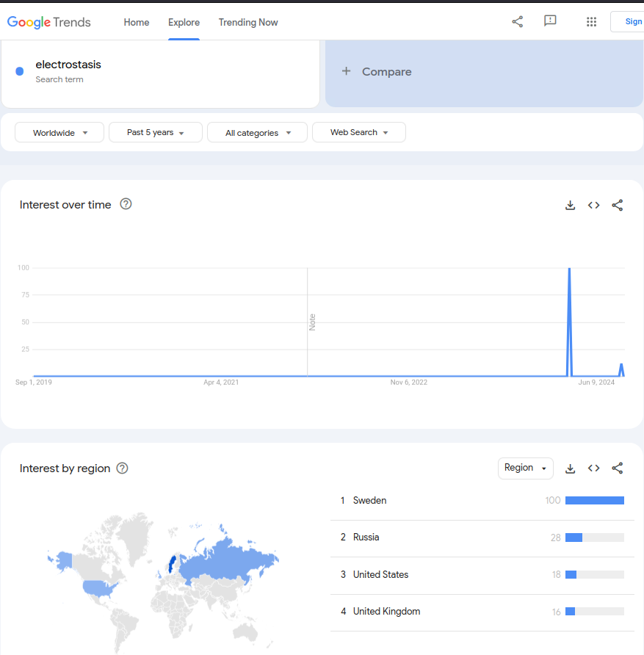Switch to the Explore tab
644x655 pixels.
(x=184, y=22)
